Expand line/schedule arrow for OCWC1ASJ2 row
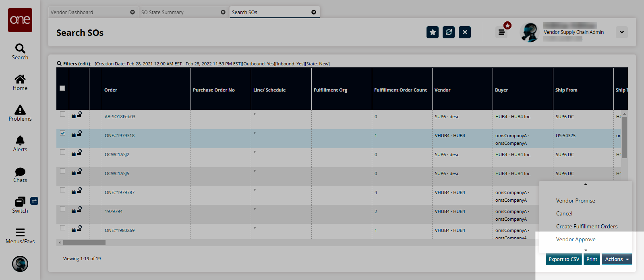Image resolution: width=644 pixels, height=280 pixels. [x=255, y=152]
